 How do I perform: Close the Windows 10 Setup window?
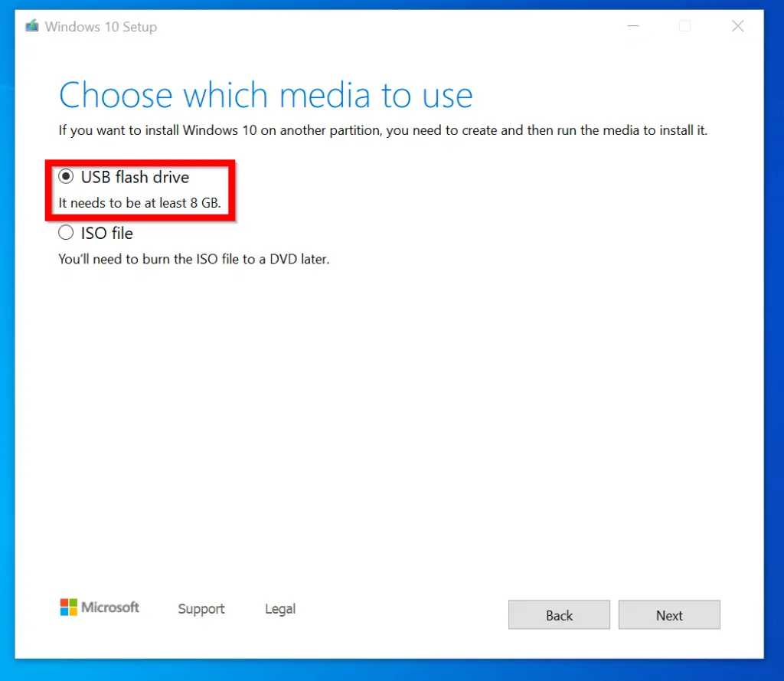(x=737, y=26)
